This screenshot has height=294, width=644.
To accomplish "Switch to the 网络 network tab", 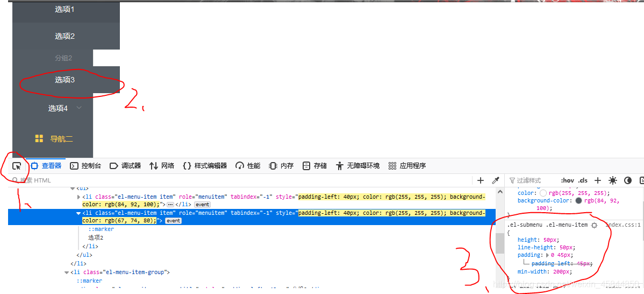I will 162,166.
